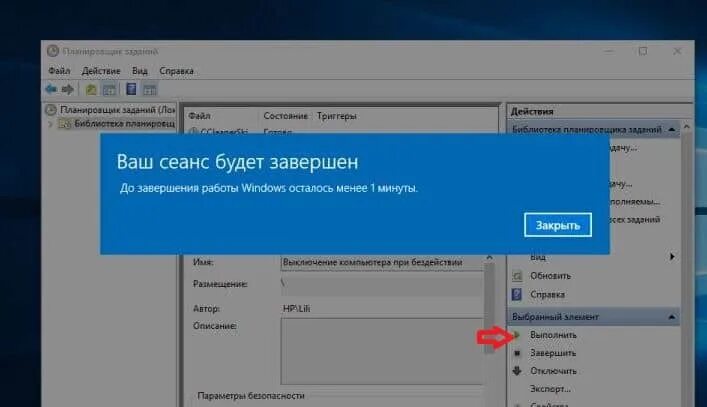The image size is (707, 407).
Task: Click the Закрыть button in the shutdown dialog
Action: pos(558,225)
